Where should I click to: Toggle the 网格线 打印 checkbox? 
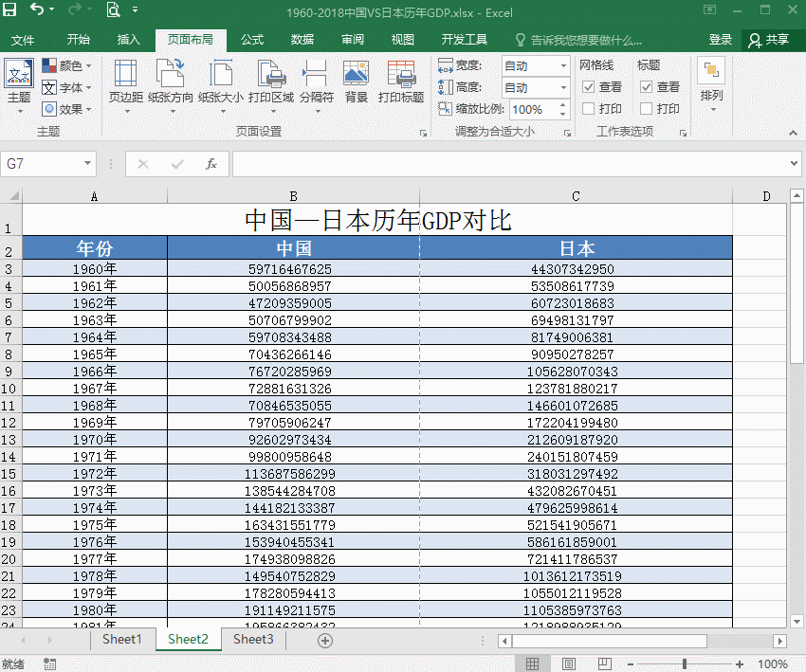click(x=589, y=108)
